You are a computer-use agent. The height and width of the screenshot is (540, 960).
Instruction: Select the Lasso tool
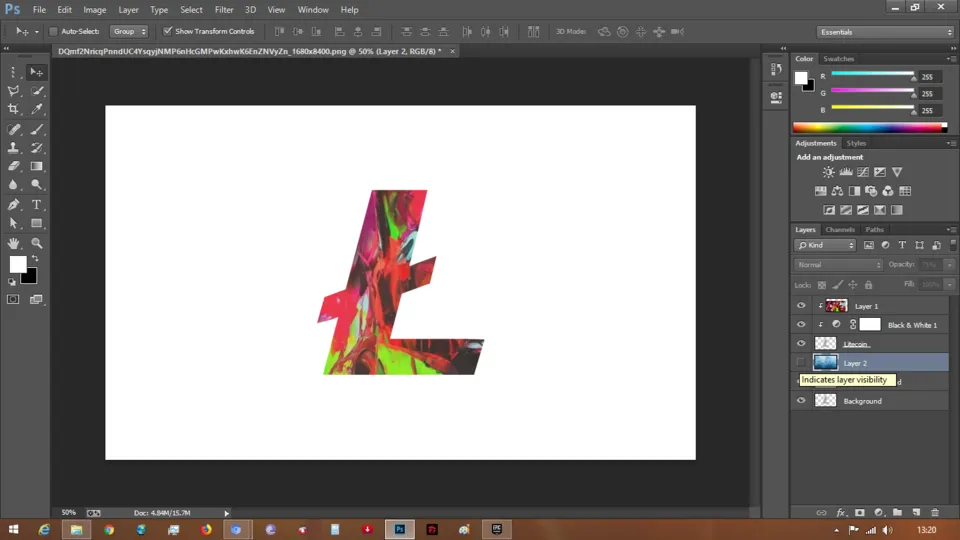pos(13,91)
